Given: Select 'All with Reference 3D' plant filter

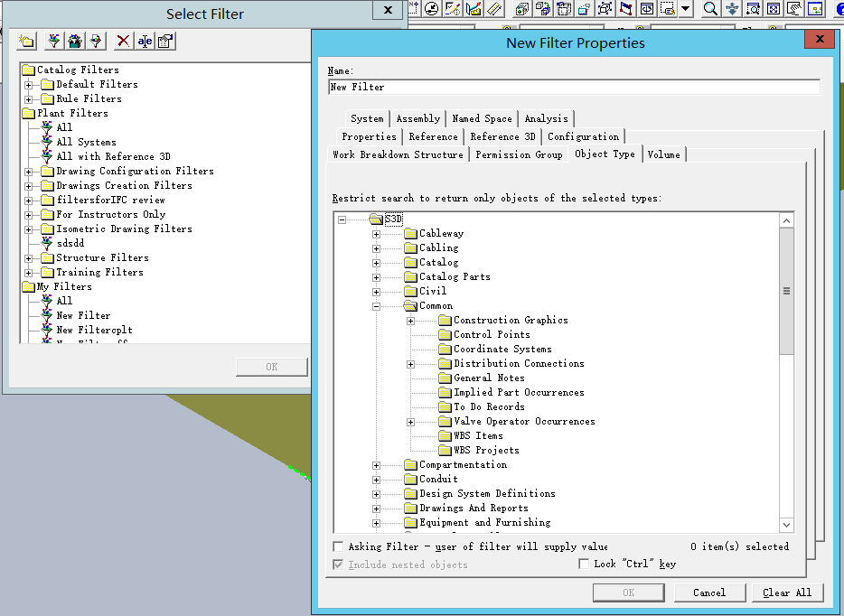Looking at the screenshot, I should 113,156.
